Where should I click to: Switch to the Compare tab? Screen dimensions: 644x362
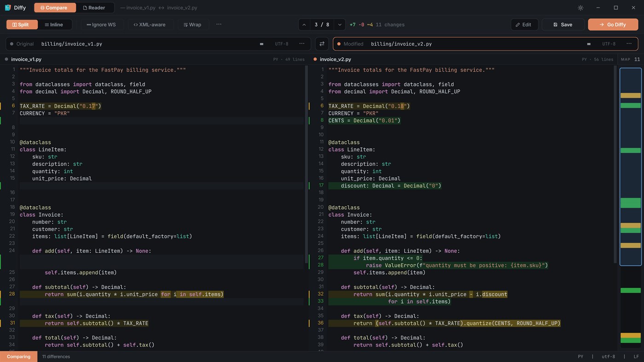point(54,8)
